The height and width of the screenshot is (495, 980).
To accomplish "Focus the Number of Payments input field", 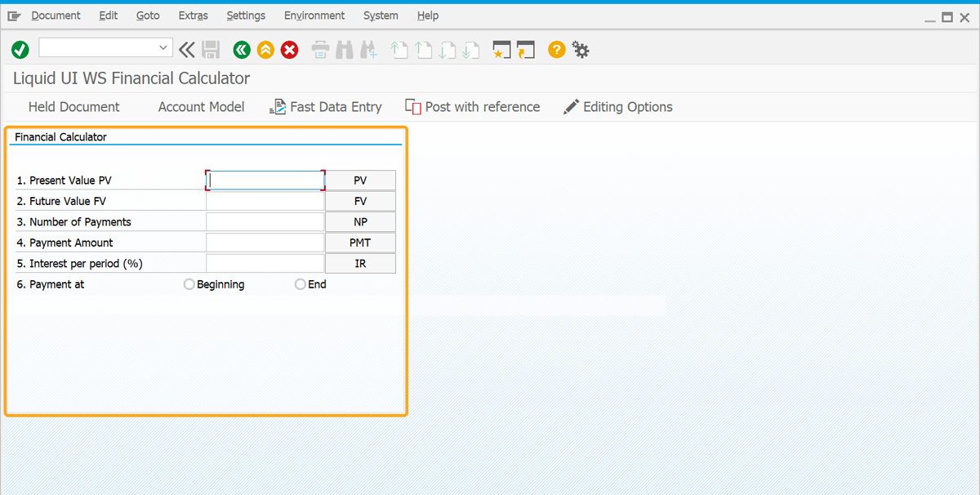I will click(x=265, y=221).
